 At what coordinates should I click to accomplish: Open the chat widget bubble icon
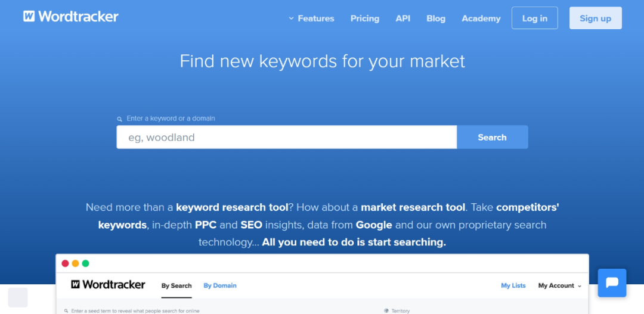pyautogui.click(x=612, y=283)
